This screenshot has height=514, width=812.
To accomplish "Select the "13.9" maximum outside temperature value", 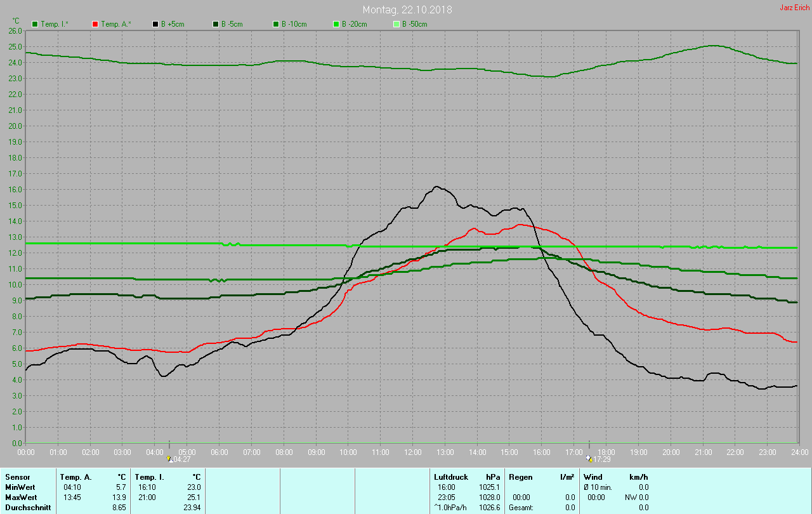I will (119, 497).
